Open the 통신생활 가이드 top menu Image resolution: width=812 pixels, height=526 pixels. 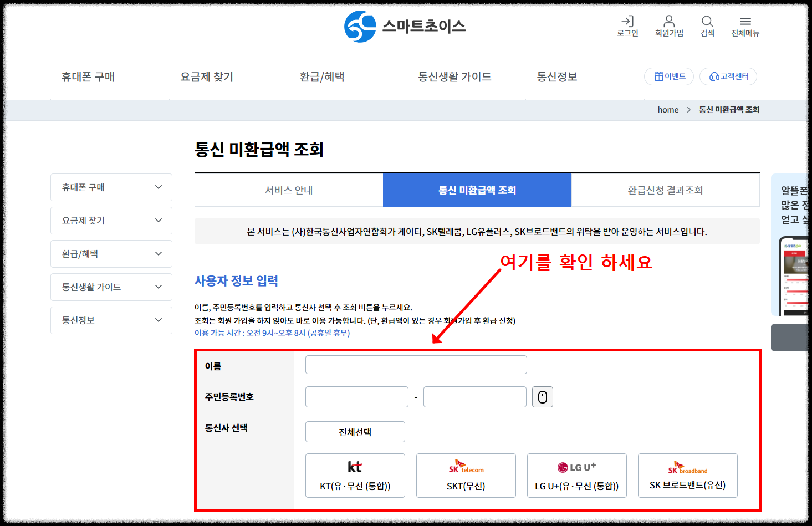pyautogui.click(x=454, y=77)
